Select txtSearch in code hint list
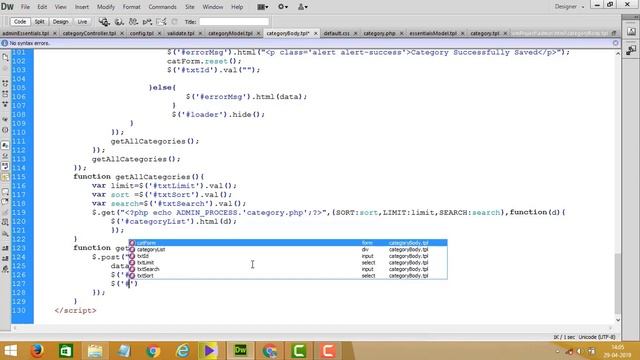Screen dimensions: 640x360 pyautogui.click(x=288, y=269)
